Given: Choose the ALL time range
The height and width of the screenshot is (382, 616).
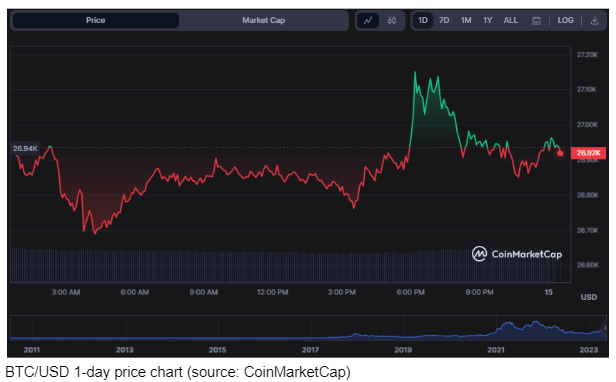Looking at the screenshot, I should 511,20.
